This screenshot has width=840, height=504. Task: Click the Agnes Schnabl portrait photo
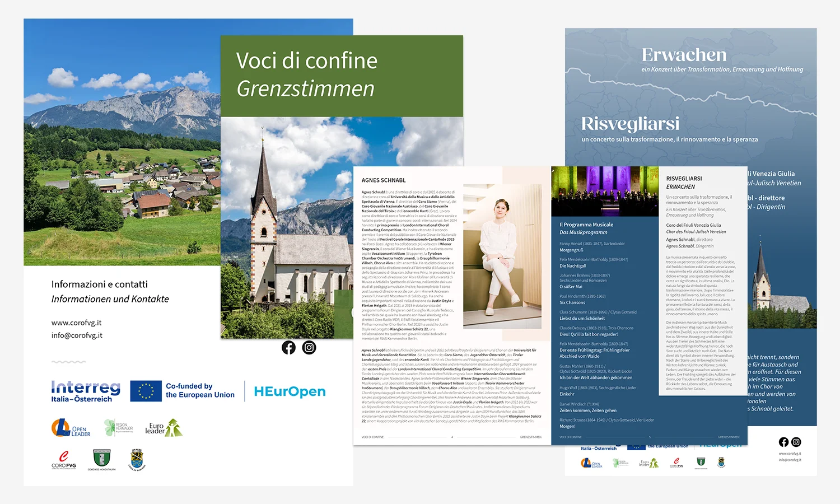502,256
